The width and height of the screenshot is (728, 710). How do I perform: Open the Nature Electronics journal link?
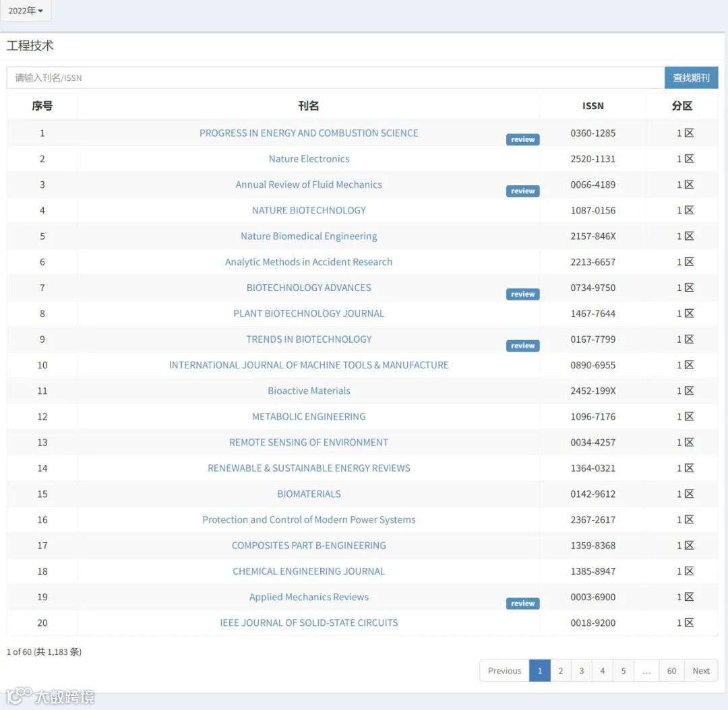(309, 159)
